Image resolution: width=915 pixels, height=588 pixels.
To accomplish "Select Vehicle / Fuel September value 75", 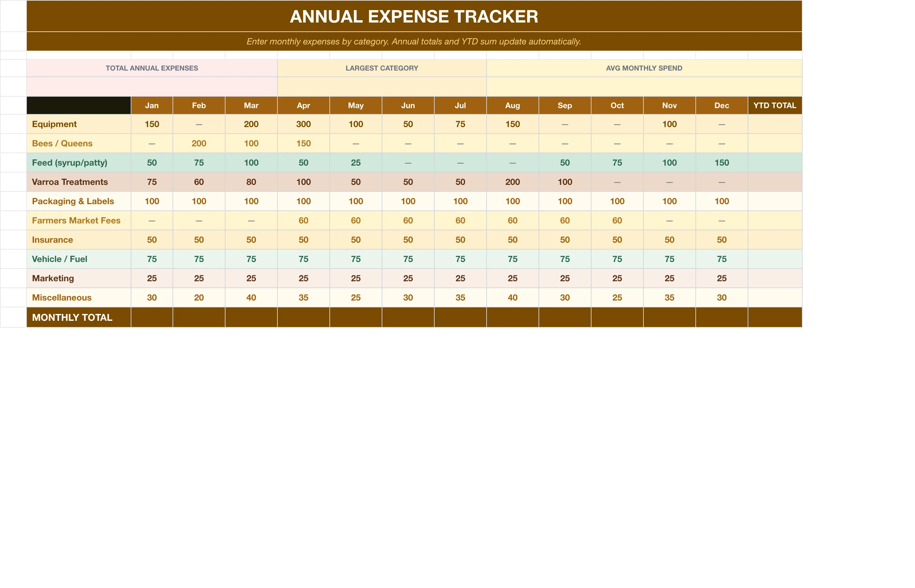I will pyautogui.click(x=565, y=259).
